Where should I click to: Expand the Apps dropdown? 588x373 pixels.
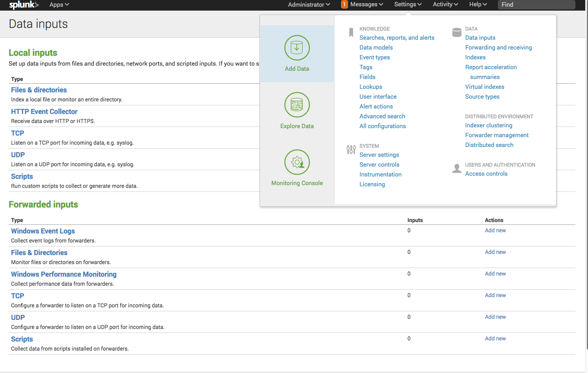[x=58, y=5]
